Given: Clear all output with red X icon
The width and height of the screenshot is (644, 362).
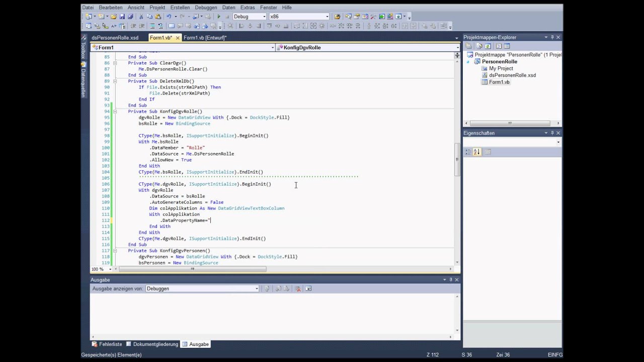Looking at the screenshot, I should coord(298,289).
